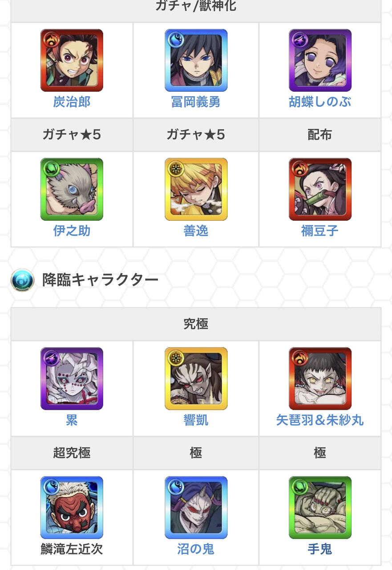Follow the 矢琶羽&朱紗丸 text link
Viewport: 392px width, 570px height.
coord(320,420)
